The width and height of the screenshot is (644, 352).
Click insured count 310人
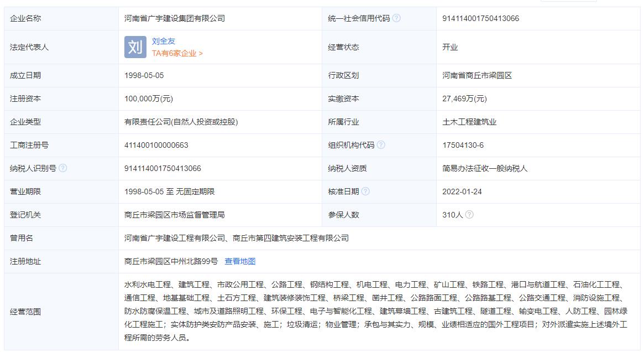[x=452, y=215]
